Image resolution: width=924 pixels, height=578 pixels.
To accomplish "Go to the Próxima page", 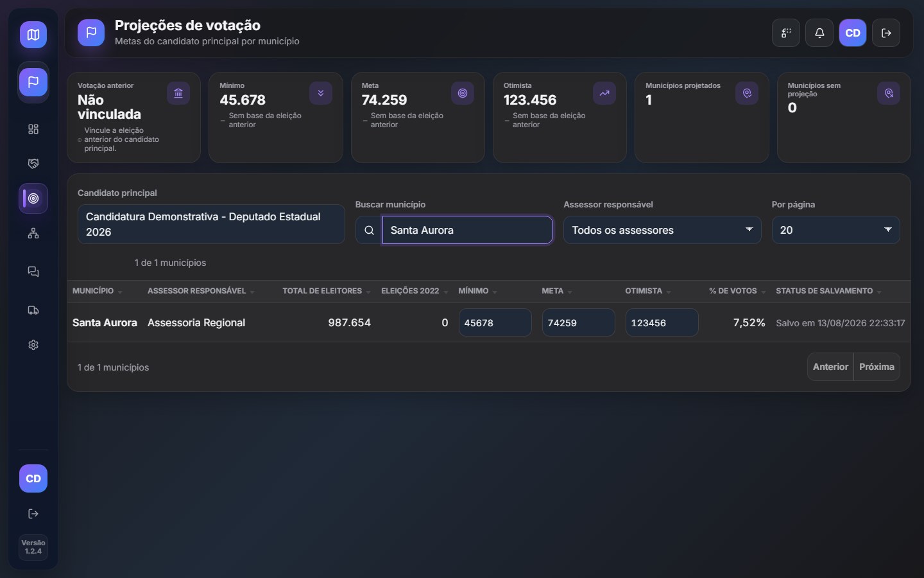I will 877,367.
